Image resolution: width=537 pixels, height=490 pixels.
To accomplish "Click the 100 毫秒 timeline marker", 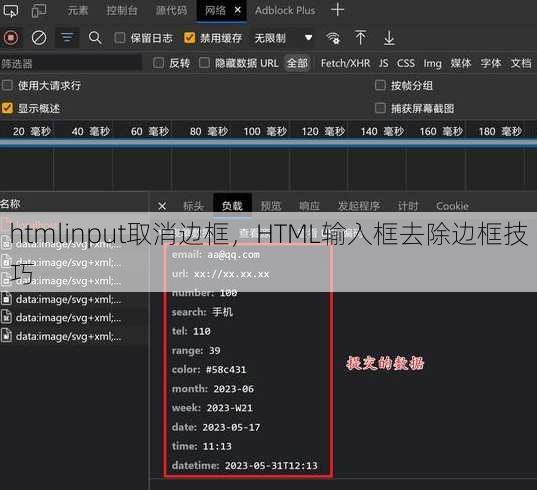I will (265, 131).
